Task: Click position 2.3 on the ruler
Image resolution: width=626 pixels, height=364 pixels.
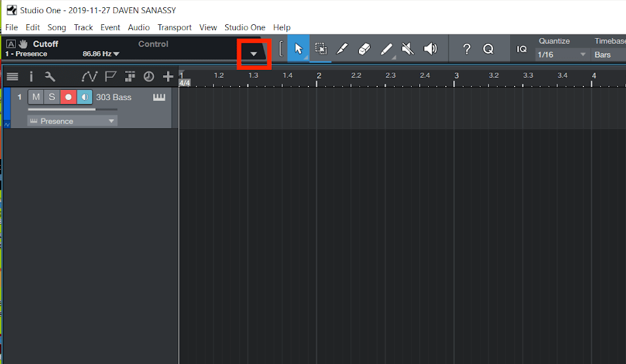Action: pyautogui.click(x=390, y=75)
